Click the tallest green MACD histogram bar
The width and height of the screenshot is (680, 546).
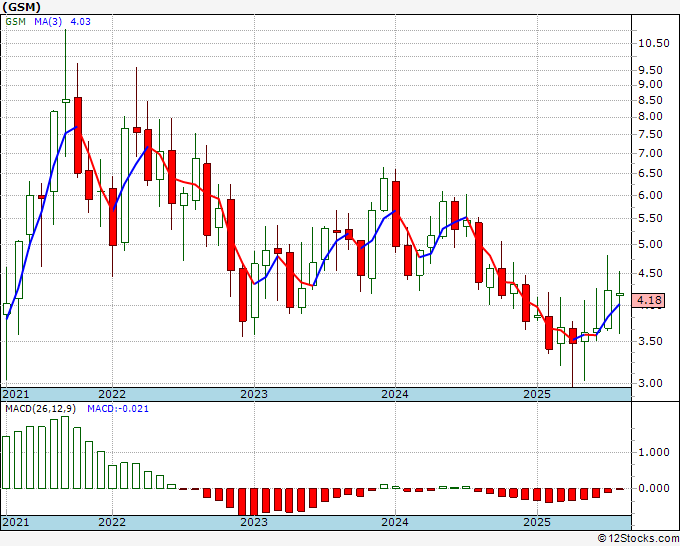click(65, 452)
